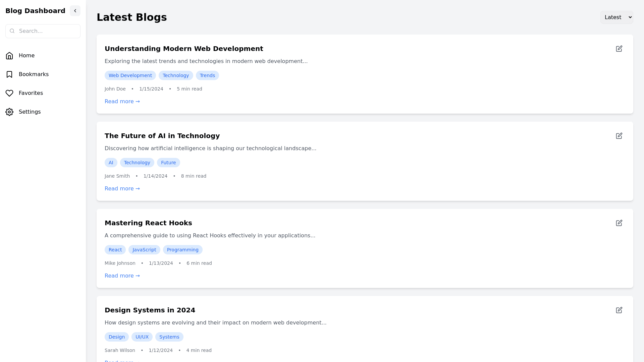Edit The Future of AI in Technology post
This screenshot has width=644, height=362.
[x=619, y=136]
